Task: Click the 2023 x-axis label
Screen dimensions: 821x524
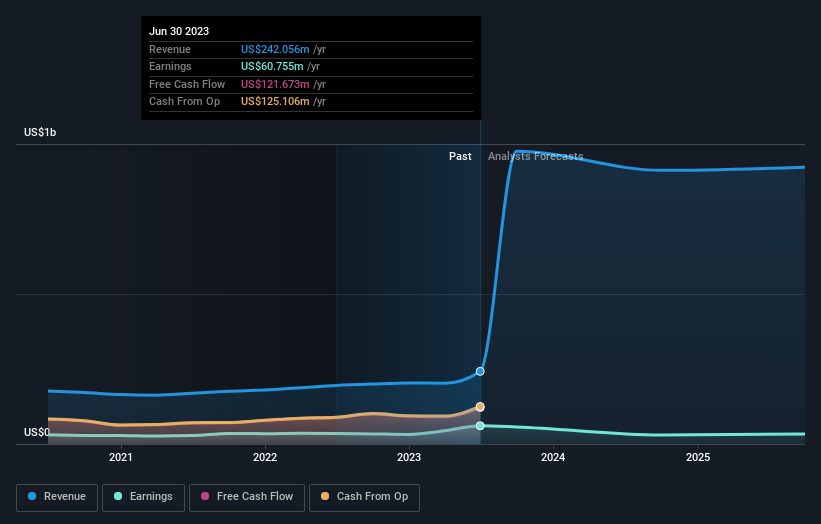Action: click(x=409, y=457)
